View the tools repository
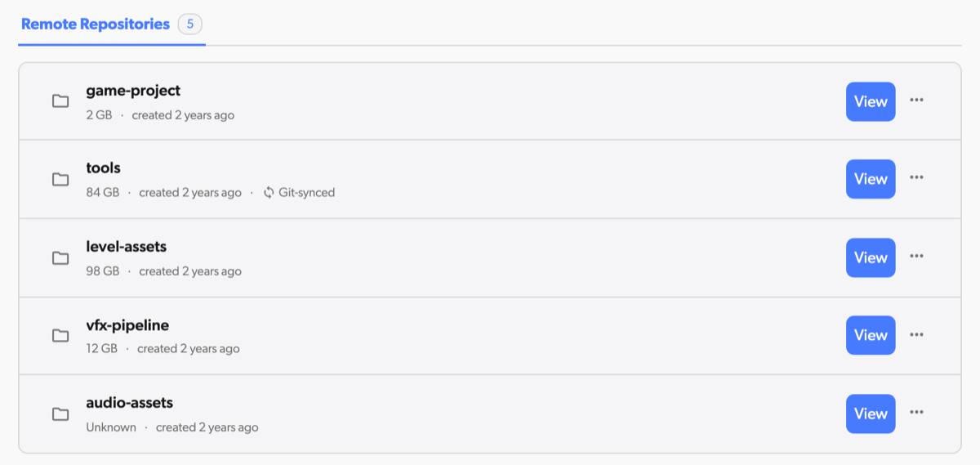This screenshot has height=465, width=980. (871, 179)
